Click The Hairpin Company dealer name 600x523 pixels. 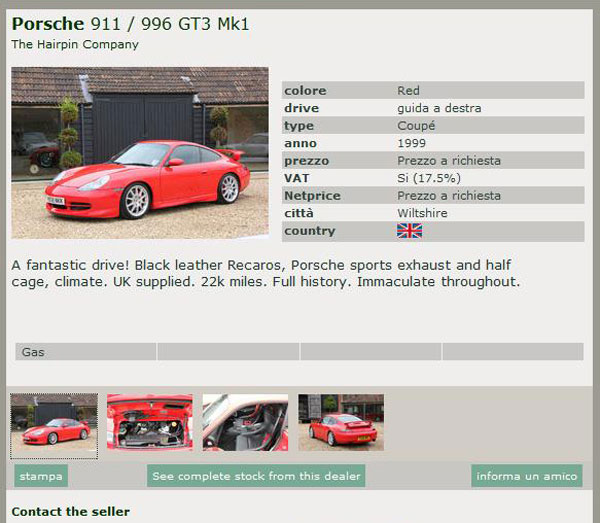[75, 44]
